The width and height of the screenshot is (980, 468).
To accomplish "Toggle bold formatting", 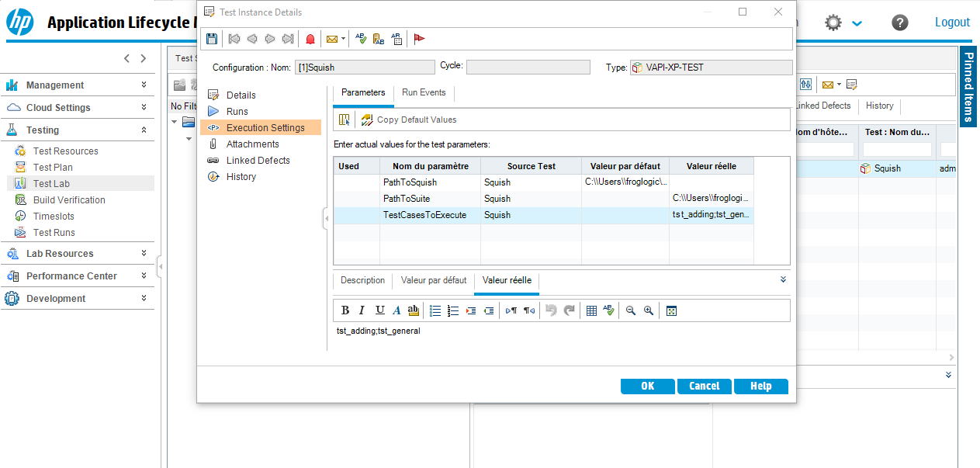I will 345,310.
